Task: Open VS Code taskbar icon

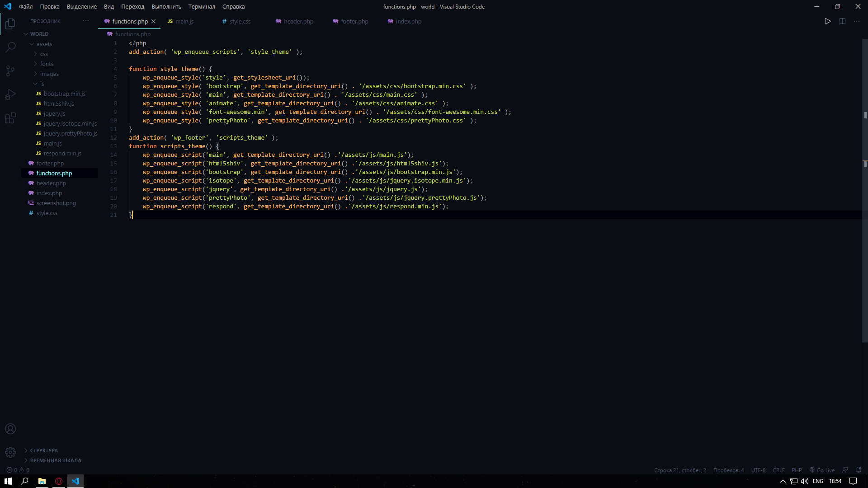Action: pyautogui.click(x=75, y=481)
